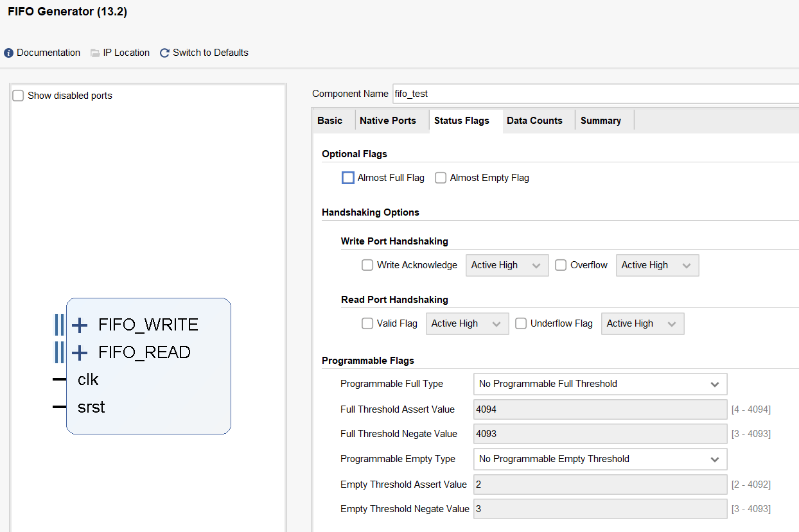Click the FIFO_READ label in the symbol
Screen dimensions: 799x532
tap(145, 353)
